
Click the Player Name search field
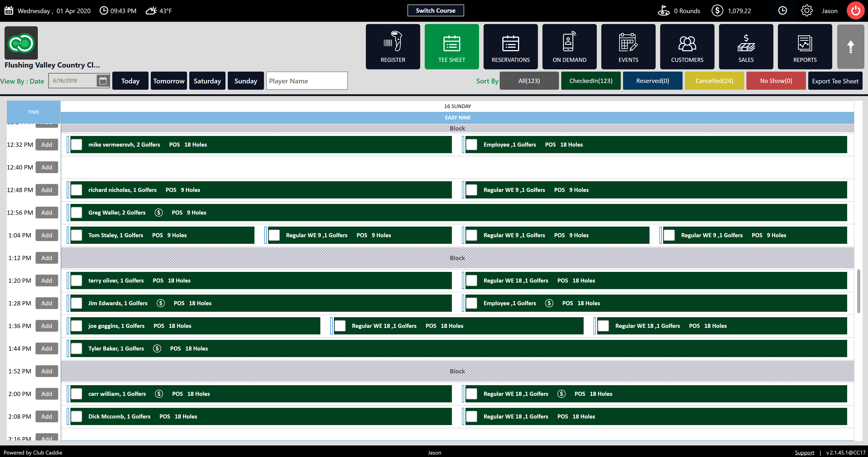(307, 81)
